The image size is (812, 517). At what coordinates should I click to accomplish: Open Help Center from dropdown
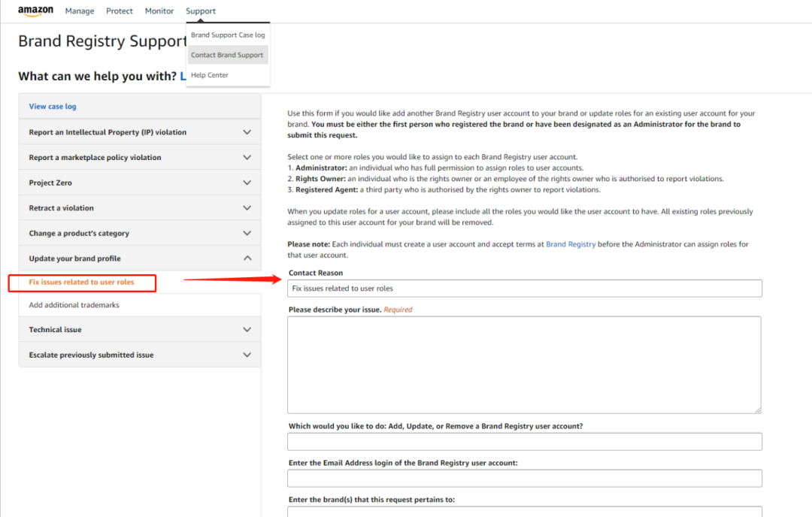coord(210,75)
